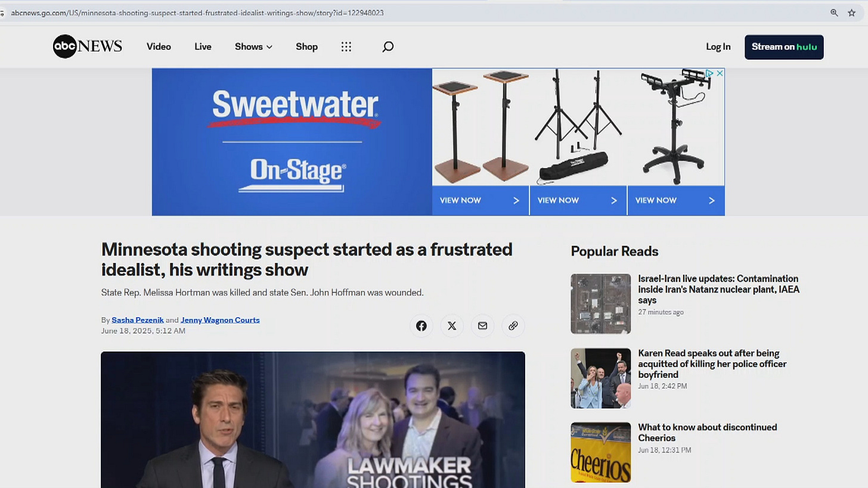Click View Now under rolling stand
The image size is (868, 488).
click(x=675, y=200)
